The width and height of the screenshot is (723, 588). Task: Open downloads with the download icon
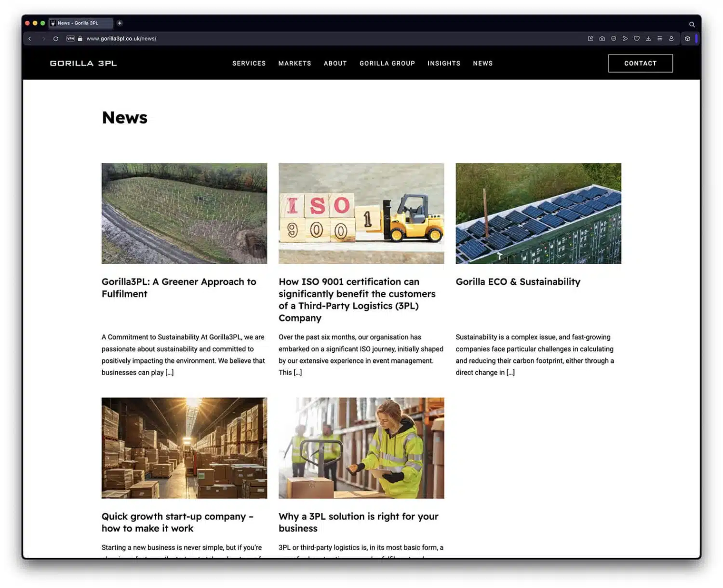[x=648, y=39]
